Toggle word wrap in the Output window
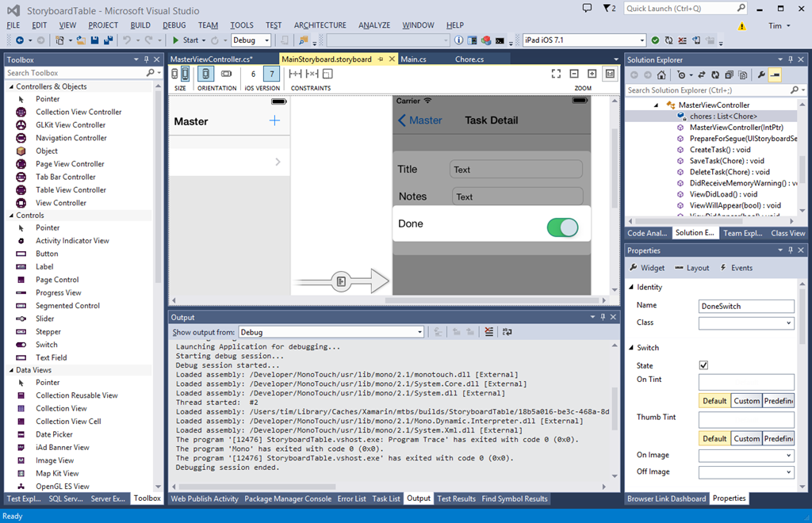 pos(507,332)
